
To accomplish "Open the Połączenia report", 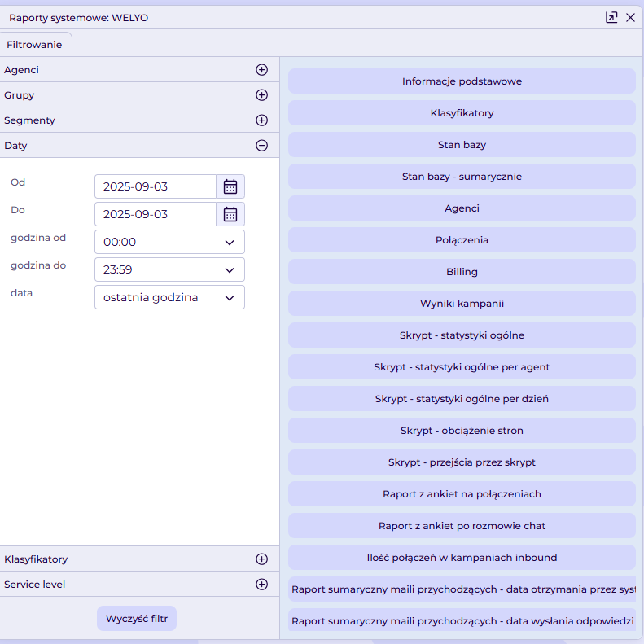I will pyautogui.click(x=462, y=240).
